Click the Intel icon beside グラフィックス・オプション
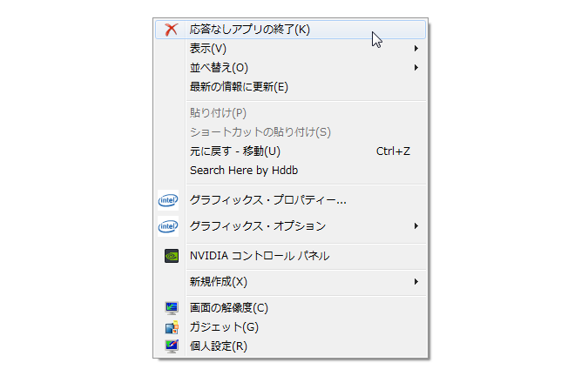Screen dimensions: 588x376 [x=168, y=226]
